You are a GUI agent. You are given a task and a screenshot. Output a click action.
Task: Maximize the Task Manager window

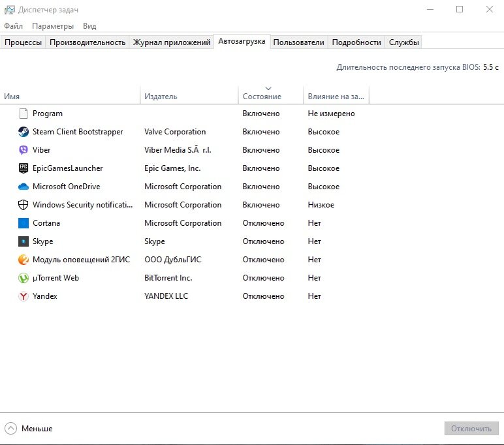[460, 9]
